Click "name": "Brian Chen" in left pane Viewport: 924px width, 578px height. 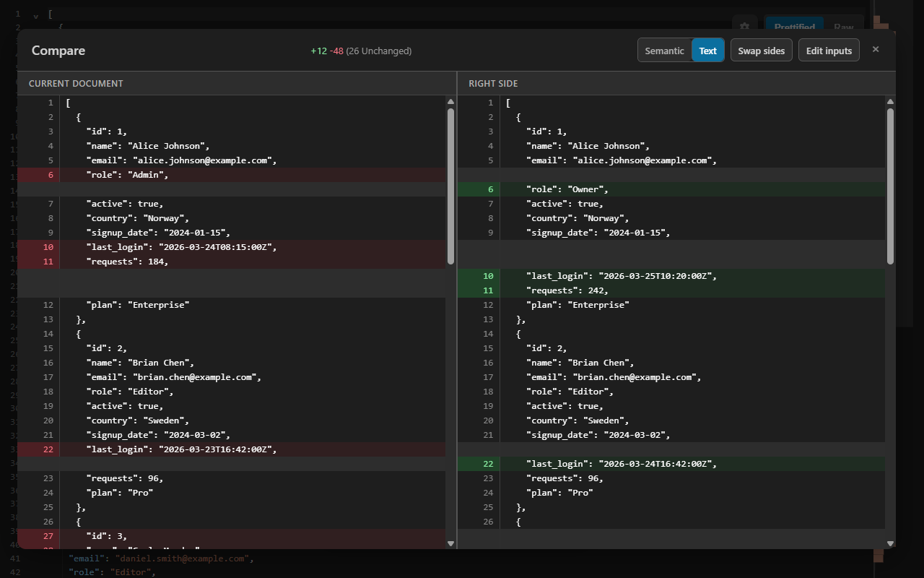tap(140, 363)
